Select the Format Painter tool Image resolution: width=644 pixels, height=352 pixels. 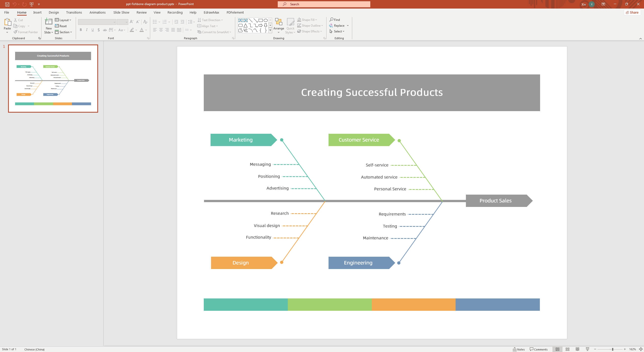pyautogui.click(x=25, y=32)
